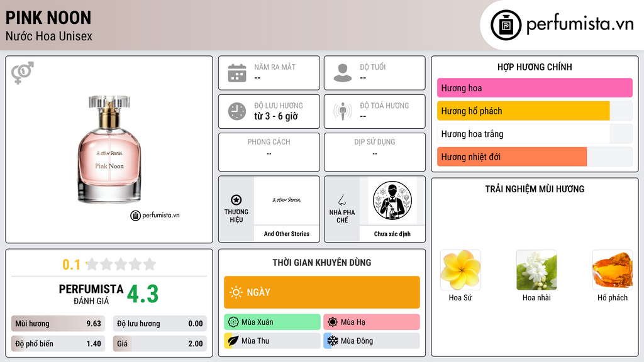644x362 pixels.
Task: Click the snowflake icon for Mùa Đông
Action: pos(333,341)
